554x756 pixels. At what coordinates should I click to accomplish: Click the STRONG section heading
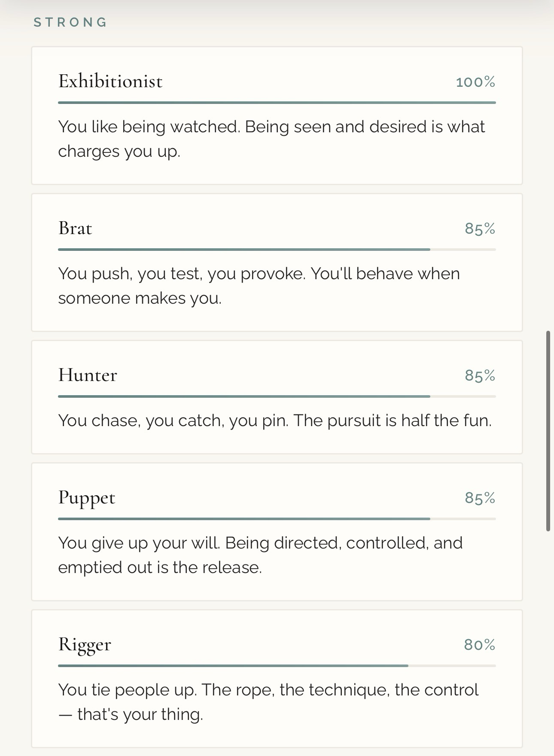[x=70, y=22]
